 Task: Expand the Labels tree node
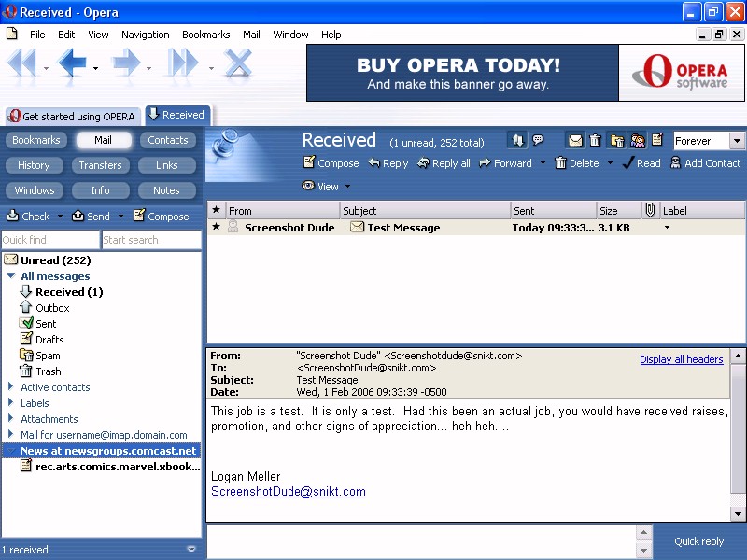pos(10,402)
